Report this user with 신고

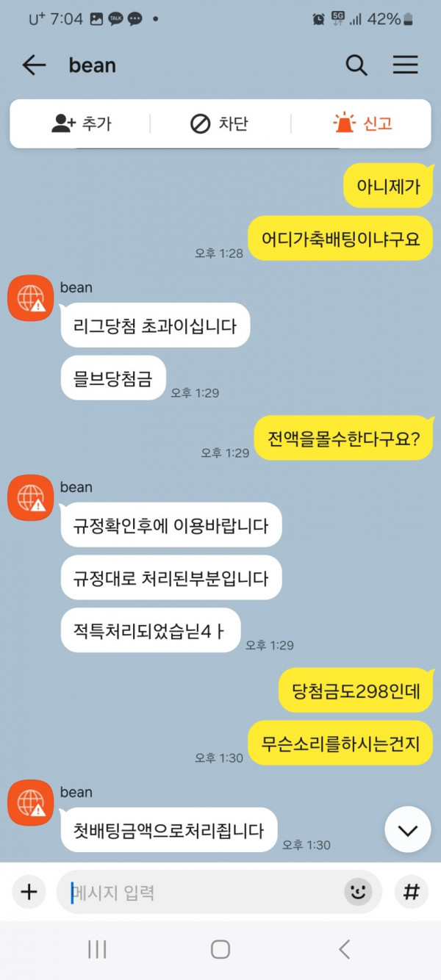pos(362,123)
